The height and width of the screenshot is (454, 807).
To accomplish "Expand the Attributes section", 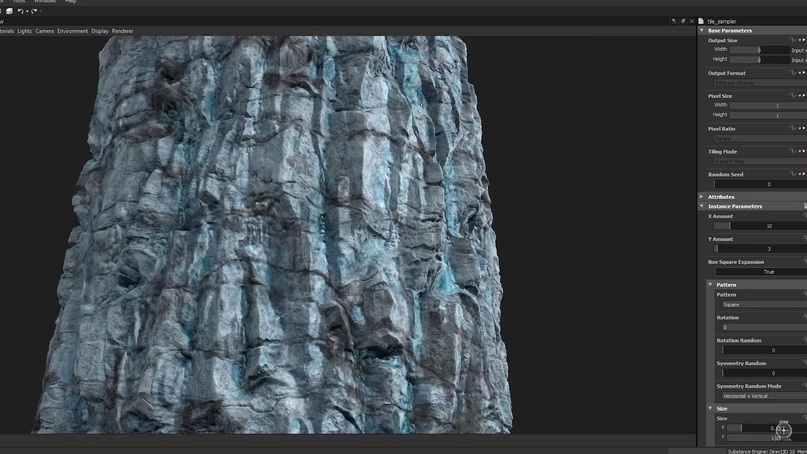I will (x=701, y=197).
